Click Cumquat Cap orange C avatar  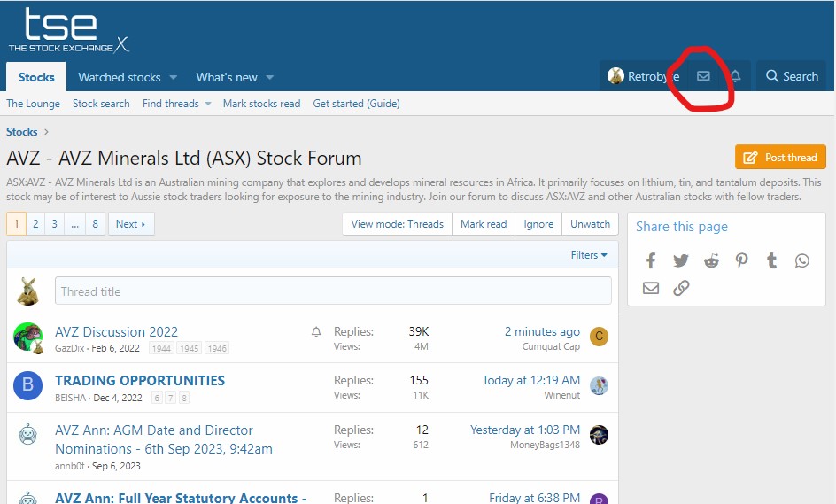(x=599, y=337)
